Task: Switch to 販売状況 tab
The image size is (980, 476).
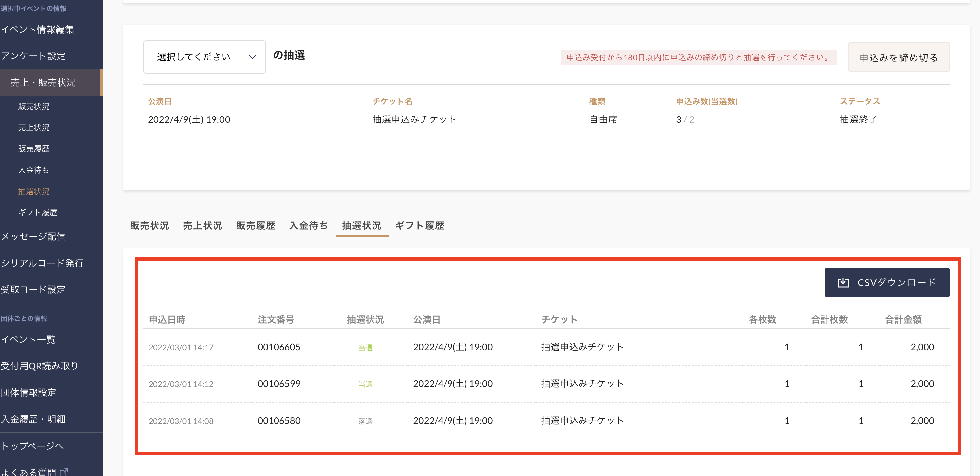Action: (x=149, y=226)
